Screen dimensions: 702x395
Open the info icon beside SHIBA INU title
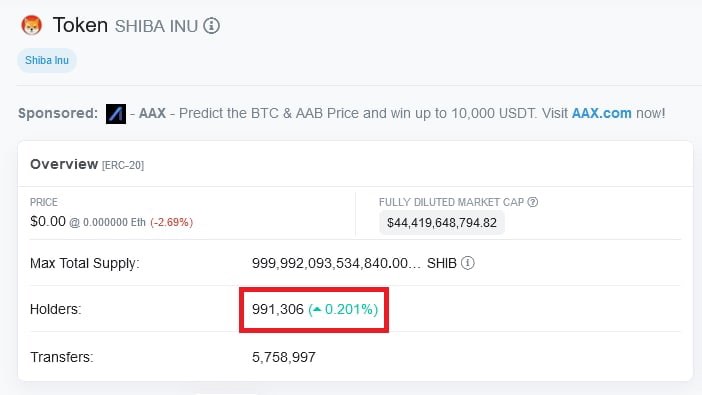pyautogui.click(x=211, y=26)
